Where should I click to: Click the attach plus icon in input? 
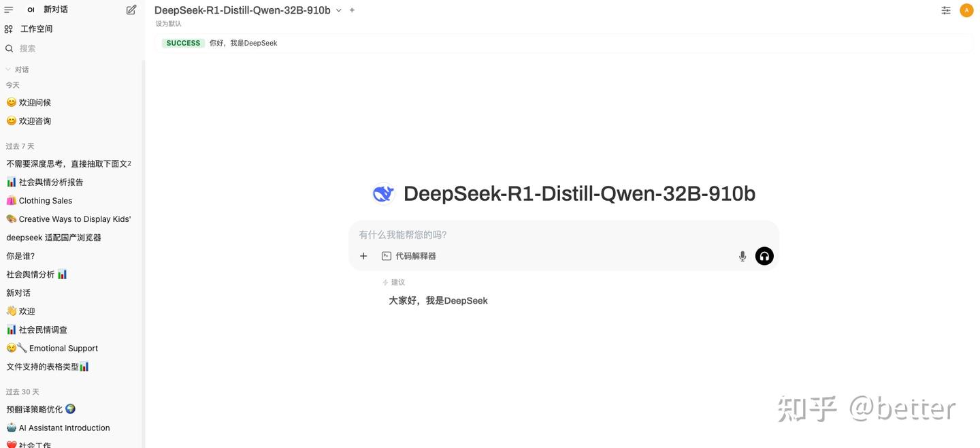(x=363, y=256)
